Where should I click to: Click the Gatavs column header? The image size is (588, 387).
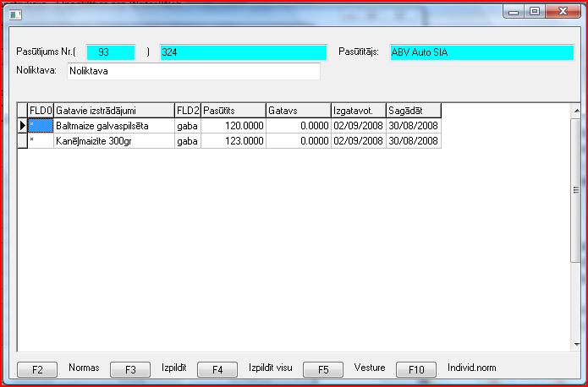point(297,111)
